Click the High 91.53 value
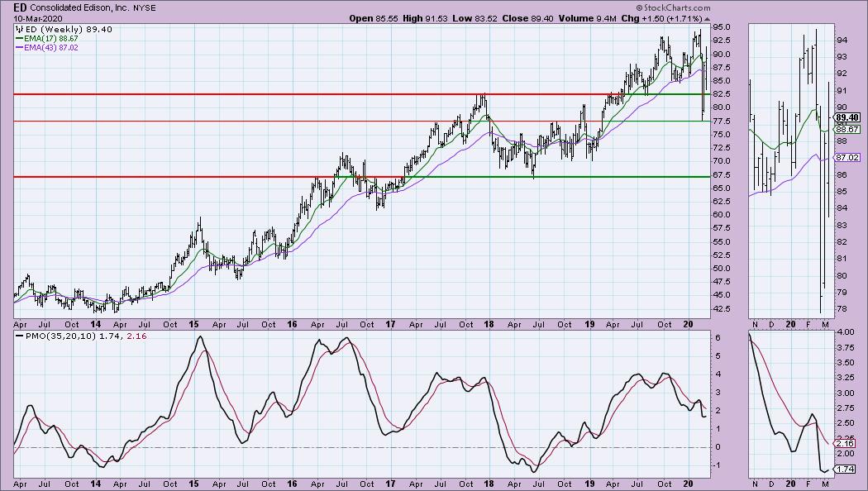Screen dimensions: 868x491 [423, 18]
